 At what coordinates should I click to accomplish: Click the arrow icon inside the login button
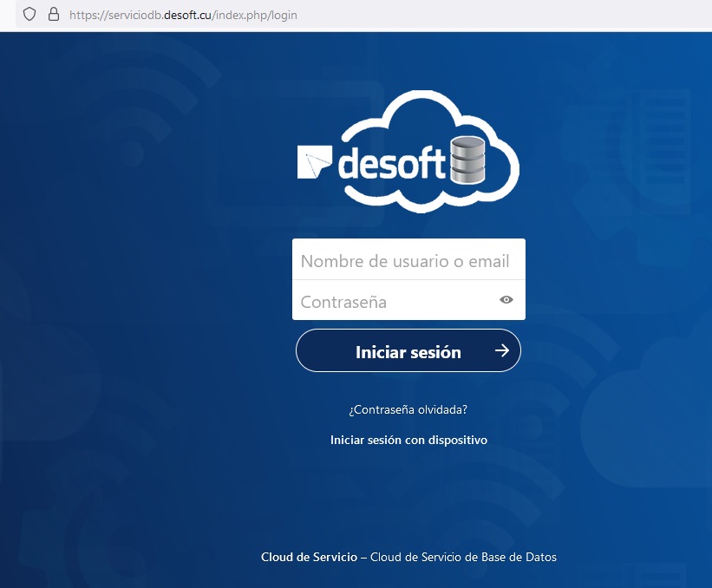(501, 350)
